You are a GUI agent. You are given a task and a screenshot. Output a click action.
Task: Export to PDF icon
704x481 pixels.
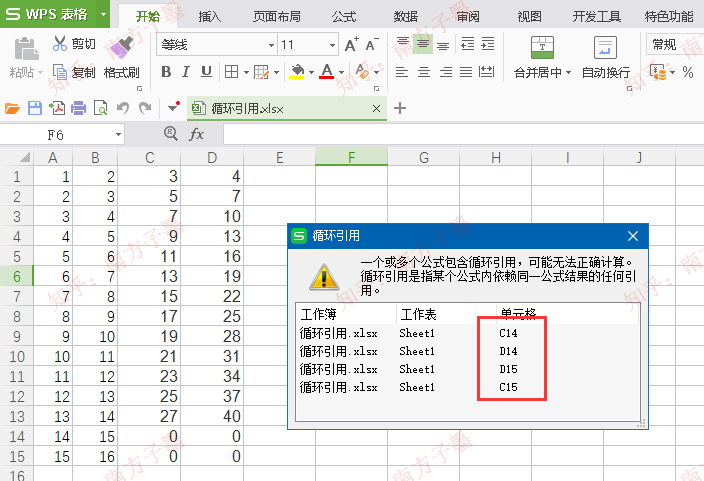[x=57, y=108]
